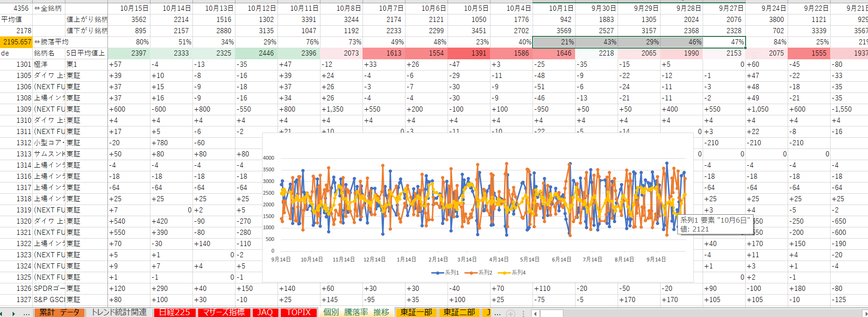The image size is (868, 317).
Task: Open the 東証一部 sheet tab
Action: click(x=416, y=312)
